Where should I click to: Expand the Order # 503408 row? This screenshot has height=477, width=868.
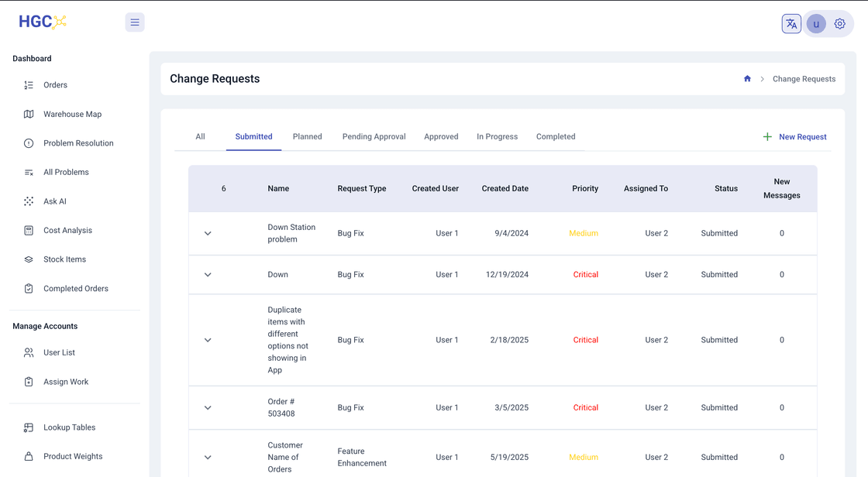[208, 408]
